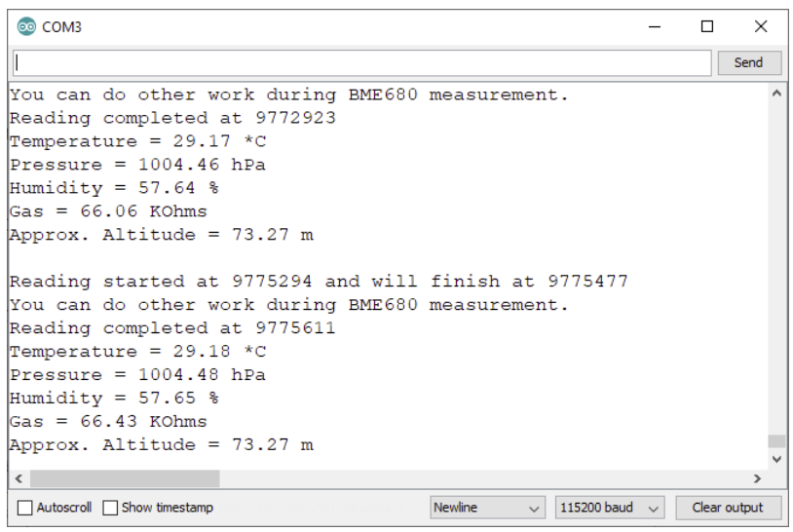Image resolution: width=793 pixels, height=532 pixels.
Task: Maximize the COM3 serial monitor window
Action: (707, 27)
